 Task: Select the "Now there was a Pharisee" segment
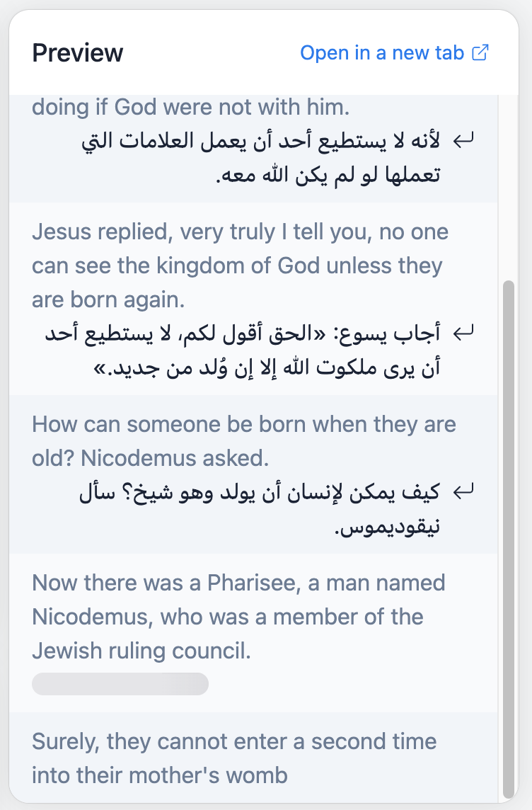click(x=238, y=616)
